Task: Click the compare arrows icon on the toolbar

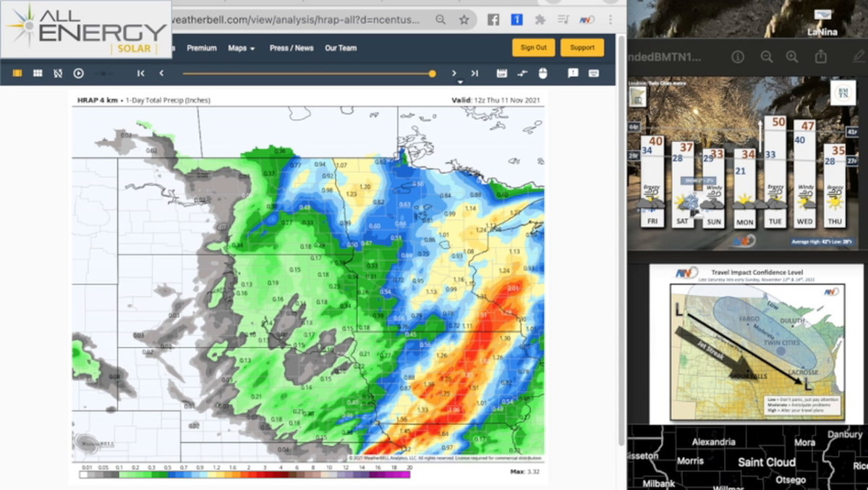Action: coord(523,73)
